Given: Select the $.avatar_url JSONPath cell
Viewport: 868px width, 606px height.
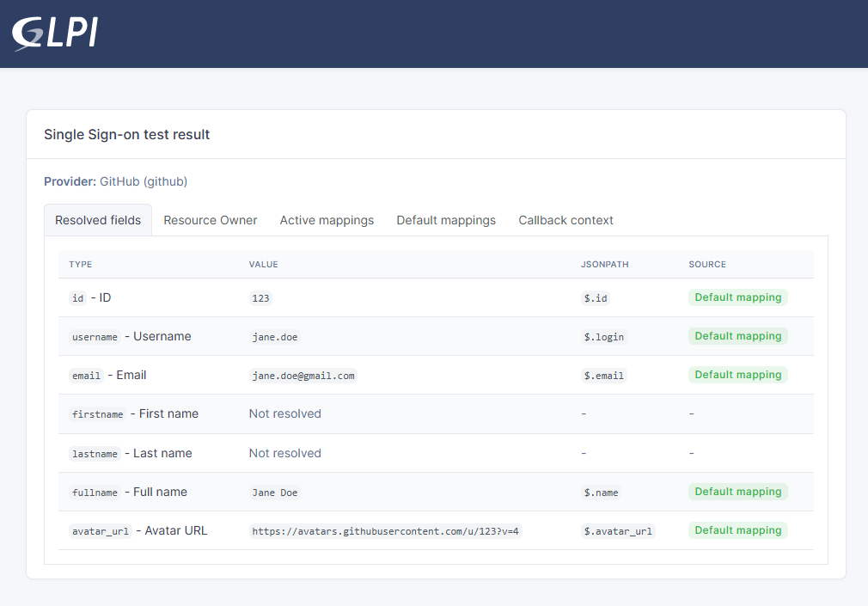Looking at the screenshot, I should [618, 531].
